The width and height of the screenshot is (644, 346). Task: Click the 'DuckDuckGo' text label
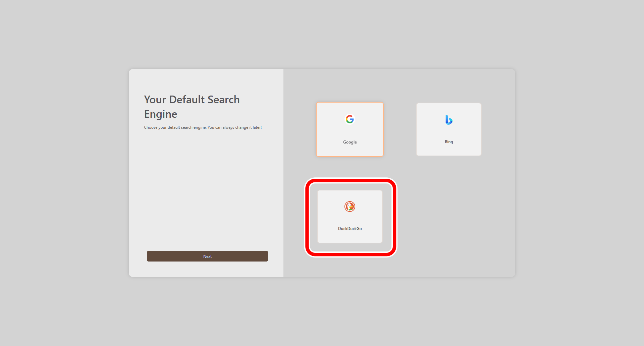[350, 229]
